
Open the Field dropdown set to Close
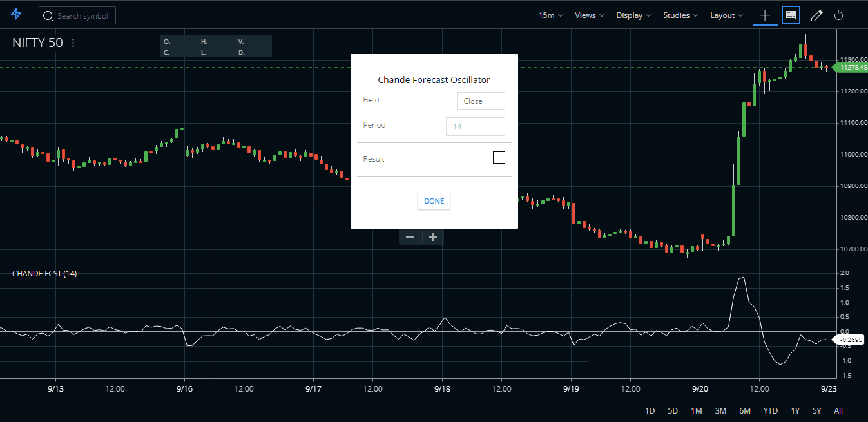[x=481, y=101]
